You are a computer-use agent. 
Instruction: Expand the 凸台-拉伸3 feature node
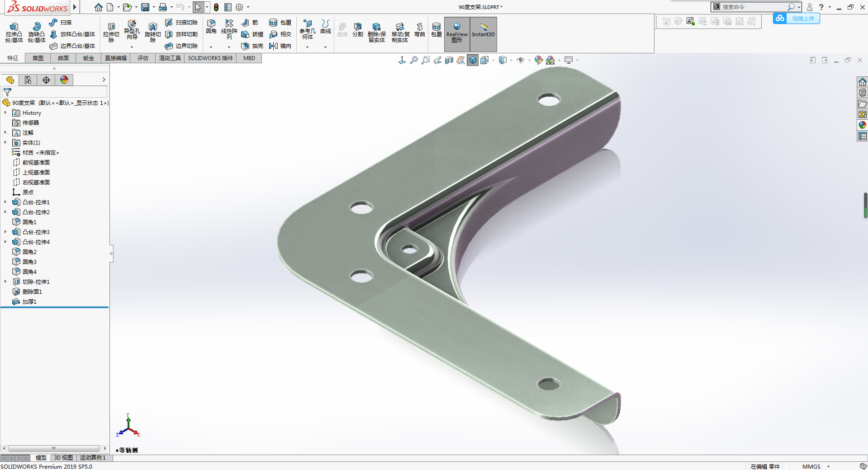(x=5, y=232)
